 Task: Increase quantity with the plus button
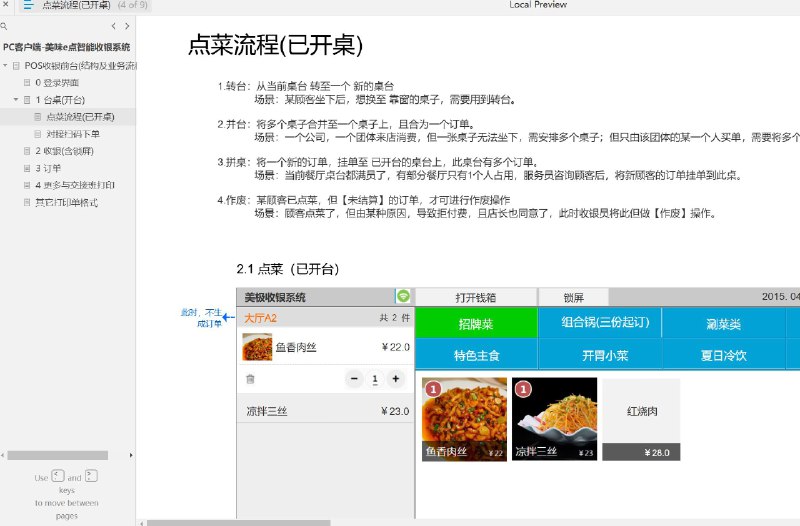point(395,379)
